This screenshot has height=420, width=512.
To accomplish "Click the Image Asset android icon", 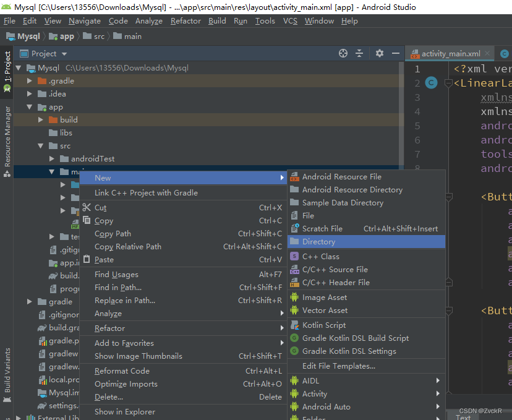I will click(294, 297).
